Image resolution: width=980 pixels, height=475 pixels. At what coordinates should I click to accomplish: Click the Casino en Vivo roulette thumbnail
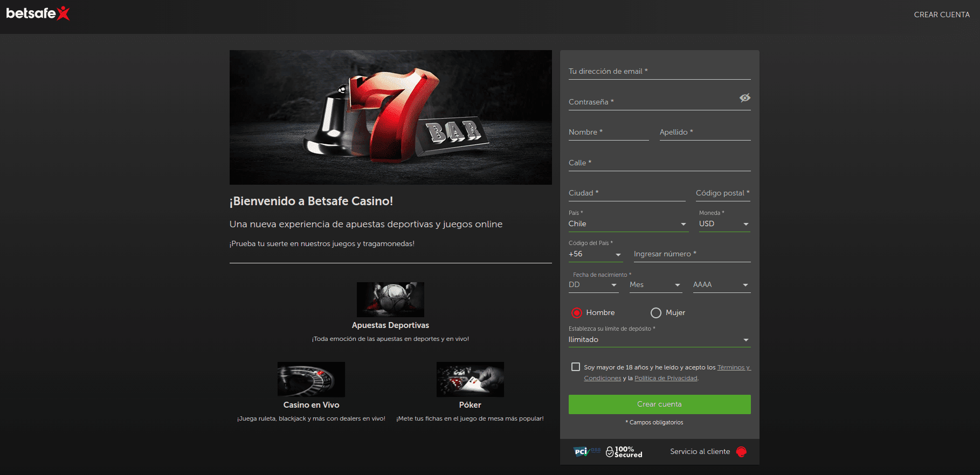(311, 379)
